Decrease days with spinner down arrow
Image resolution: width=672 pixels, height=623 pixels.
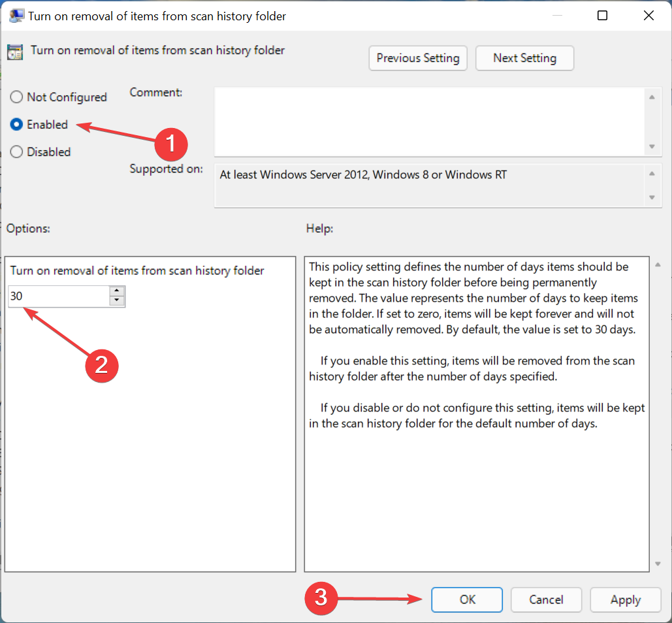pyautogui.click(x=116, y=301)
